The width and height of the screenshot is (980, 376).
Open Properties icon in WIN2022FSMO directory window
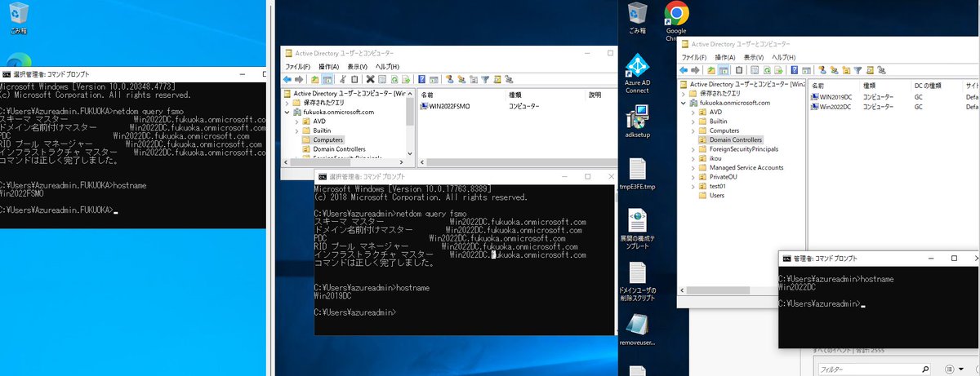pos(382,79)
